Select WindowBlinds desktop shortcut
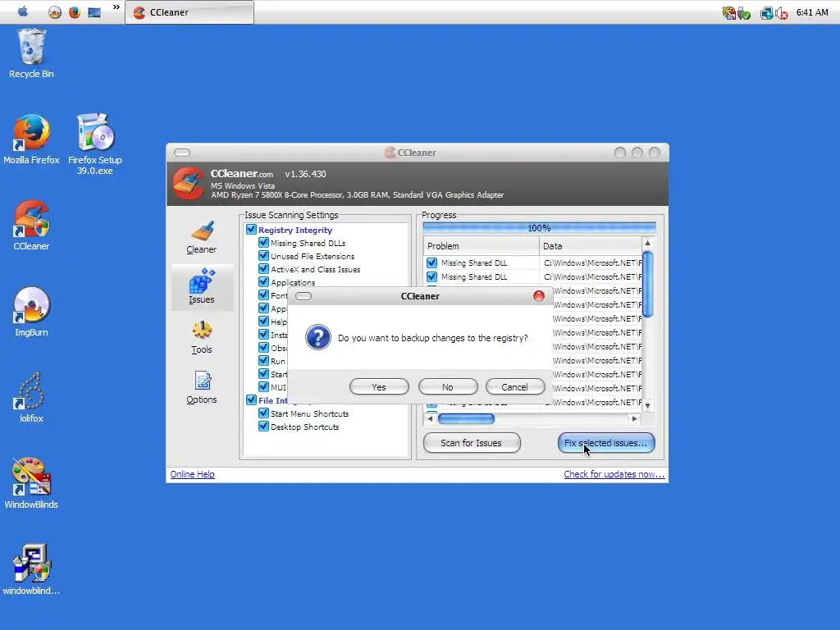 point(31,483)
